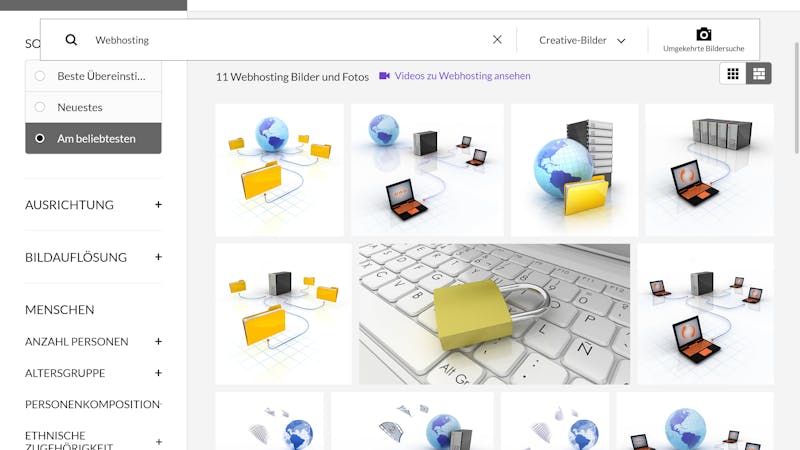Click into the Webhosting search field

pos(291,40)
